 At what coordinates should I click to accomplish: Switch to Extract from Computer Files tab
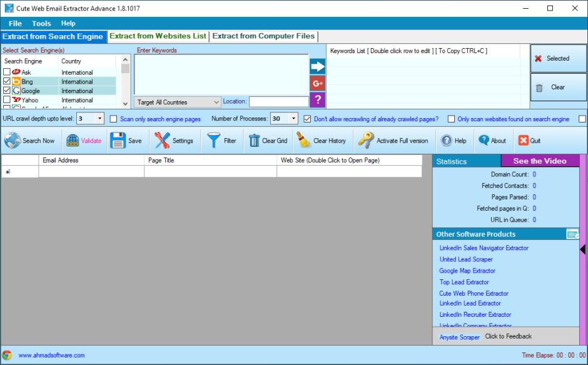(263, 36)
